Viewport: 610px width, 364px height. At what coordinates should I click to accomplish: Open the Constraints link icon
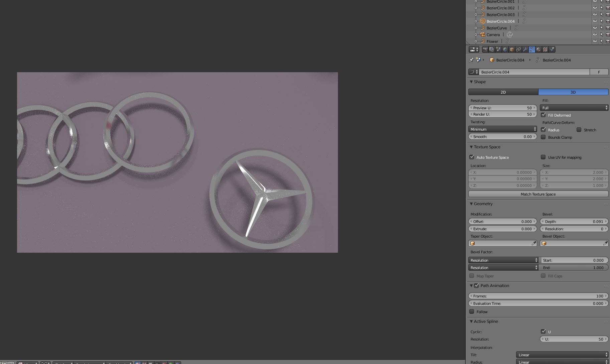click(518, 49)
